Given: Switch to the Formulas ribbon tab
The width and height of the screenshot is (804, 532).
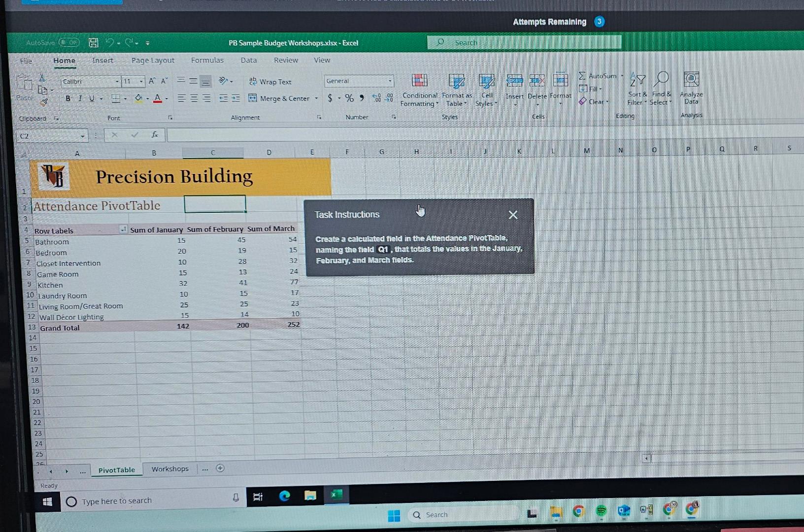Looking at the screenshot, I should click(207, 60).
